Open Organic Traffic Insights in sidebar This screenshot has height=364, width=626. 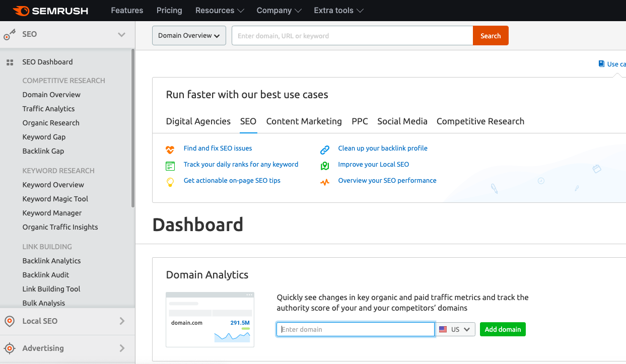pyautogui.click(x=60, y=227)
